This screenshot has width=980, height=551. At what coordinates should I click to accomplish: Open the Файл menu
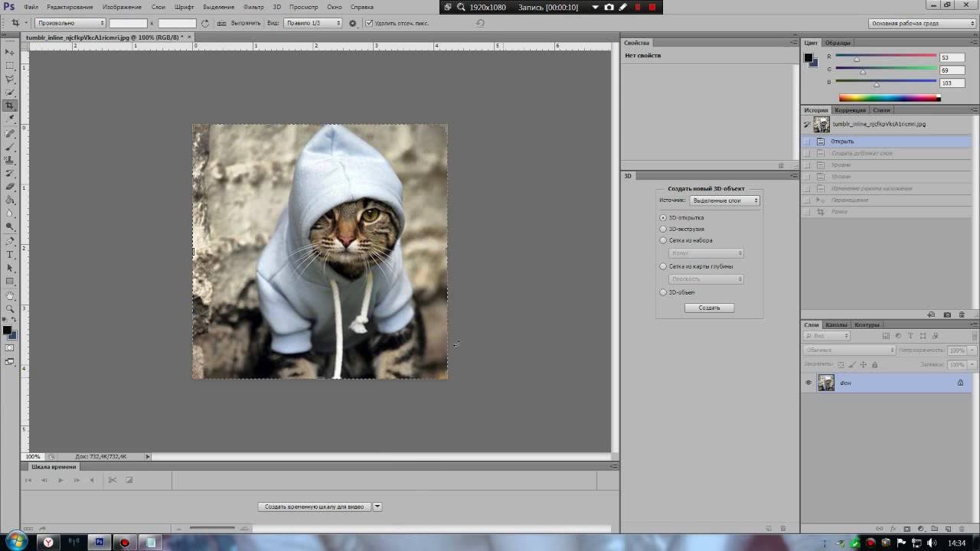(x=31, y=7)
